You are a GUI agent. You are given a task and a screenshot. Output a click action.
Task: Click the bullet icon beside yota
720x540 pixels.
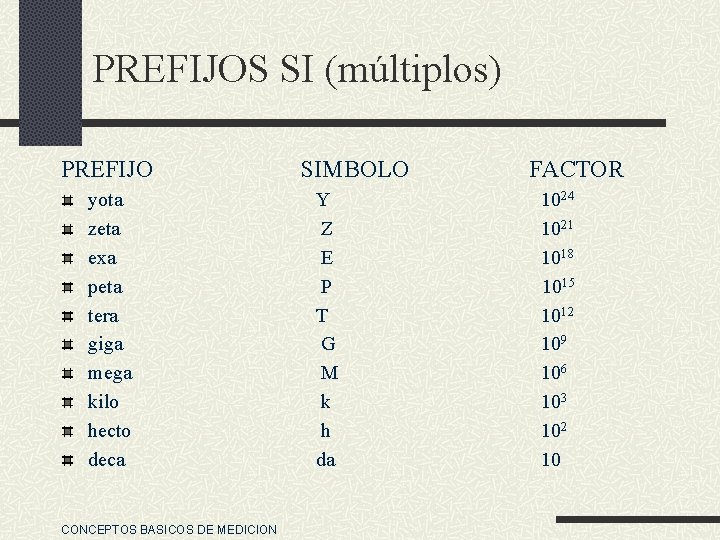pos(68,201)
